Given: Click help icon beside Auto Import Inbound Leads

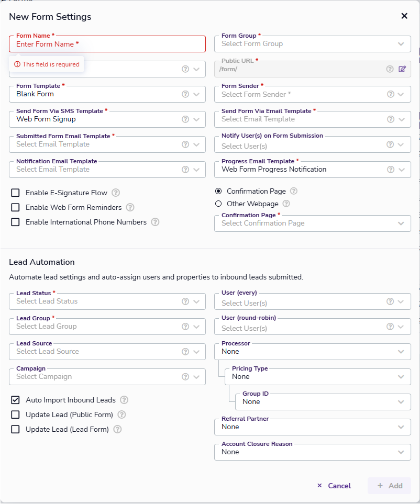Looking at the screenshot, I should point(124,400).
